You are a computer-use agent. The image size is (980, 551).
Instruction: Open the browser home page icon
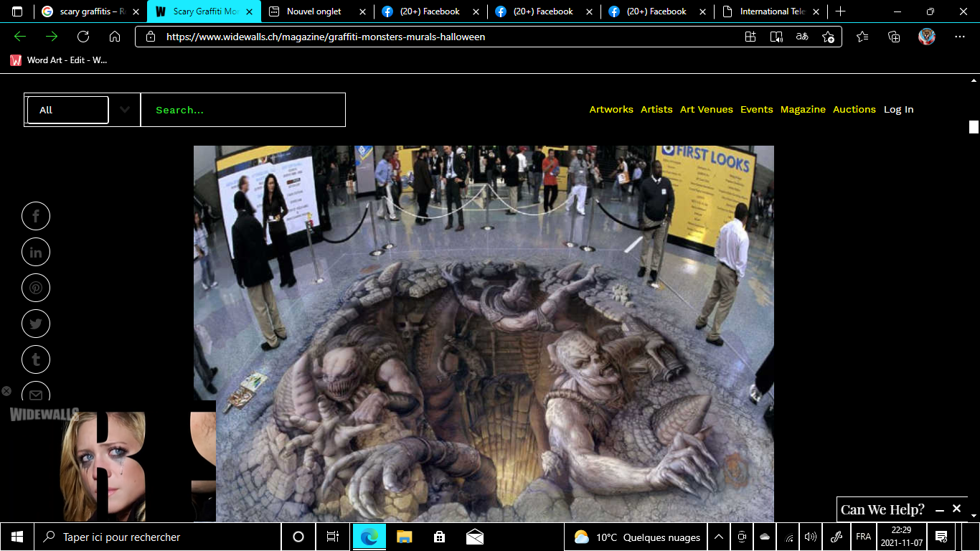click(x=115, y=37)
